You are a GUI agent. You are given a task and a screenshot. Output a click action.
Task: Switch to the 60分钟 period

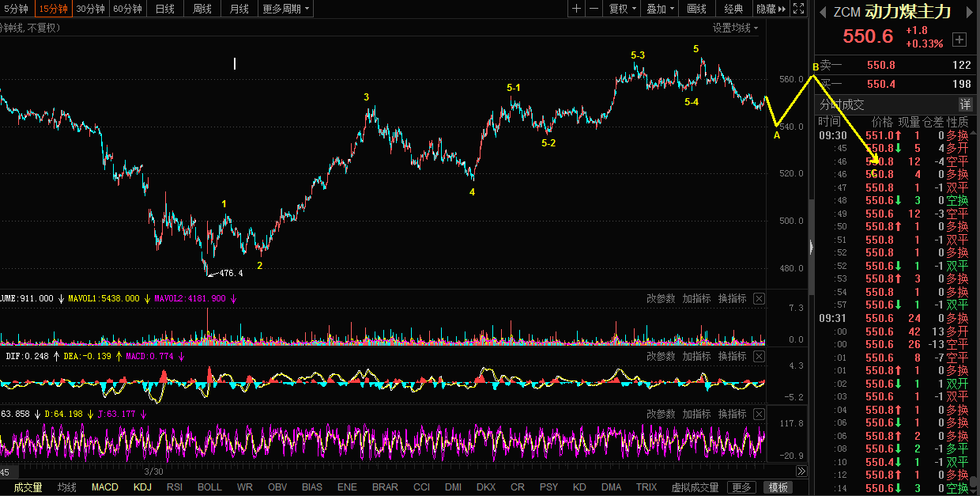point(127,9)
